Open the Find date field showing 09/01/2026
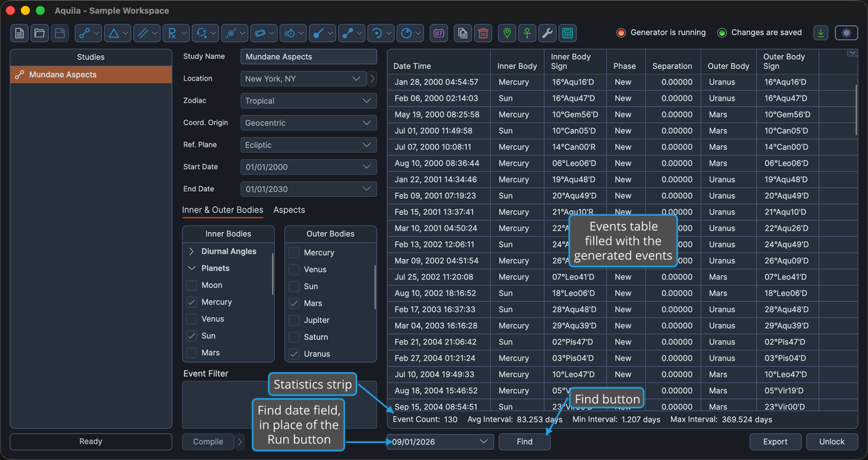Screen dimensions: 868x460 click(x=440, y=442)
